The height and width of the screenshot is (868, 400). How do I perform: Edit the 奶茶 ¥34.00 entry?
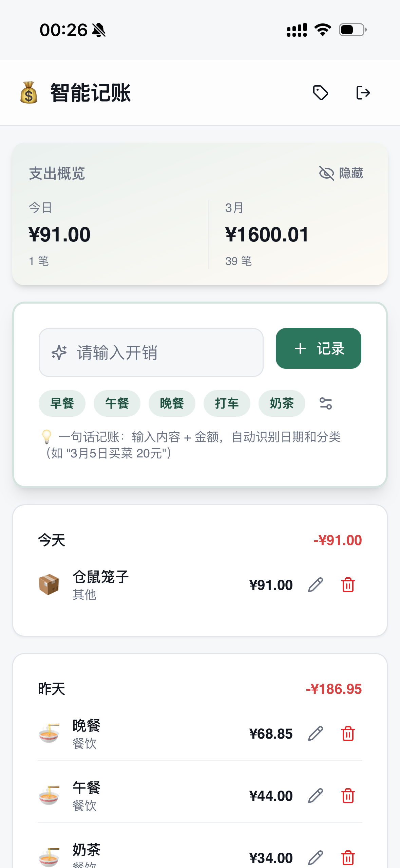click(316, 857)
